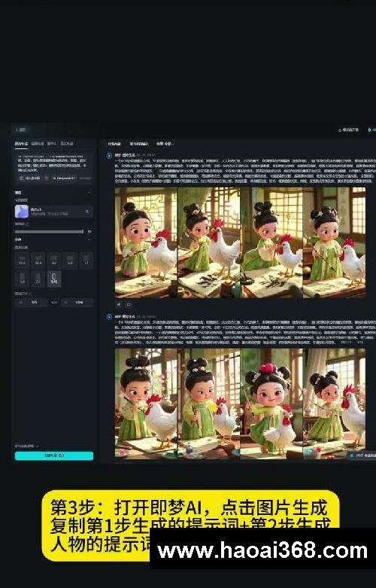Select the 4:3 aspect ratio
The image size is (376, 588).
click(71, 260)
